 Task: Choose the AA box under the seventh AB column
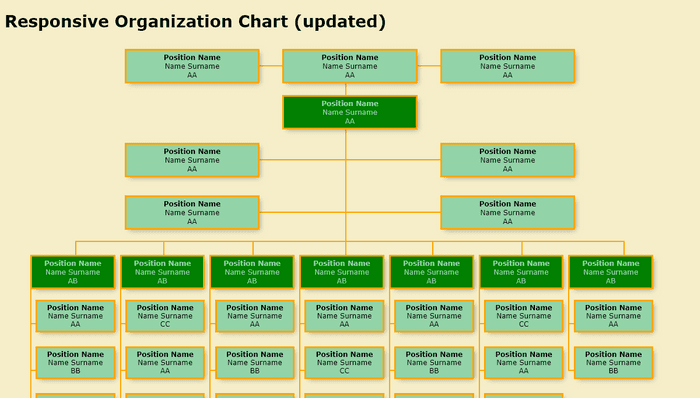[x=613, y=316]
